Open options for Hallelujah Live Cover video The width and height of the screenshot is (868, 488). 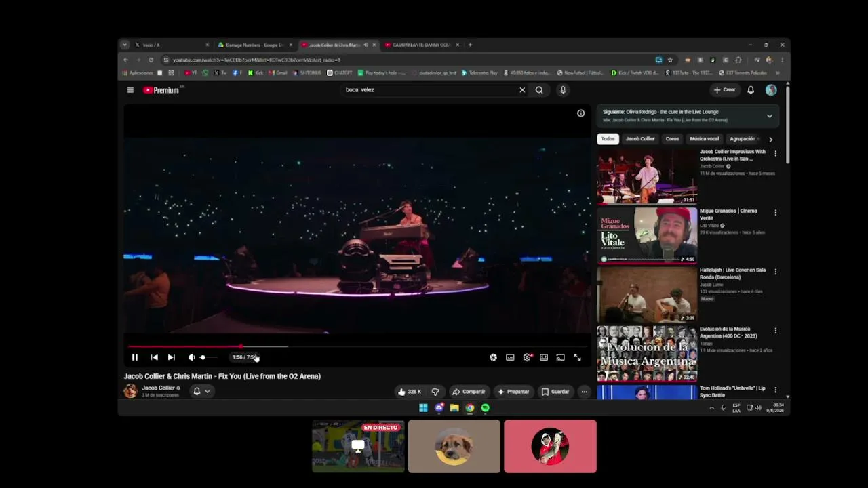[x=776, y=272]
